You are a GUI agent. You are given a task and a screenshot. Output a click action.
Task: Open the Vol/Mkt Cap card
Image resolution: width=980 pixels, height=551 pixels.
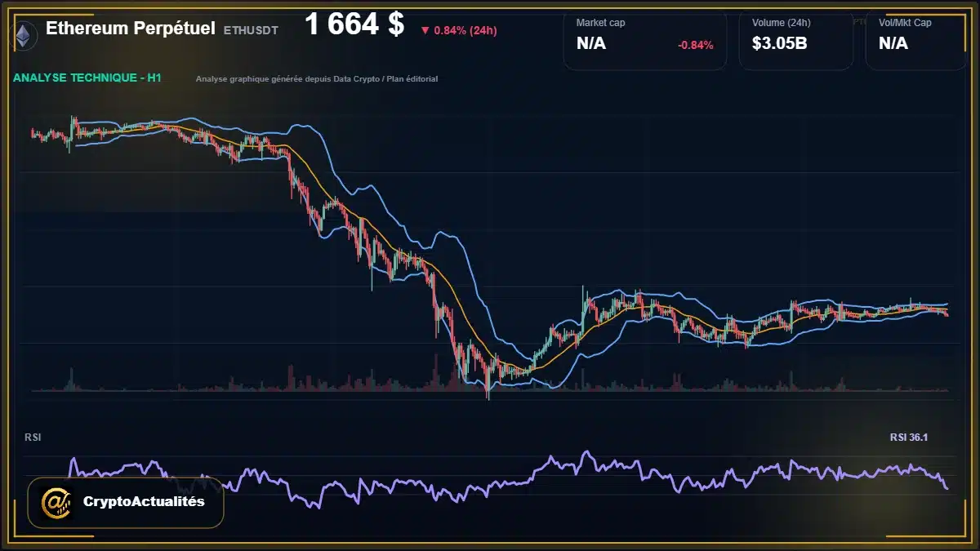click(x=915, y=40)
